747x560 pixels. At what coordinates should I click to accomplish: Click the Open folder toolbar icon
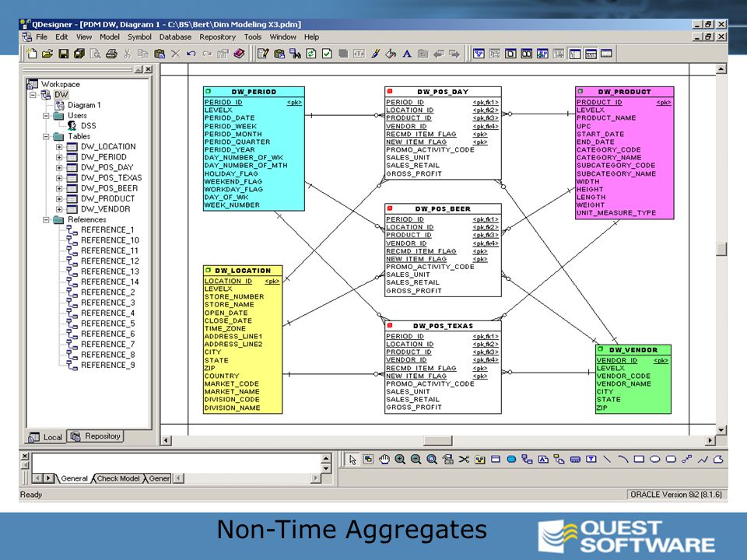click(47, 54)
